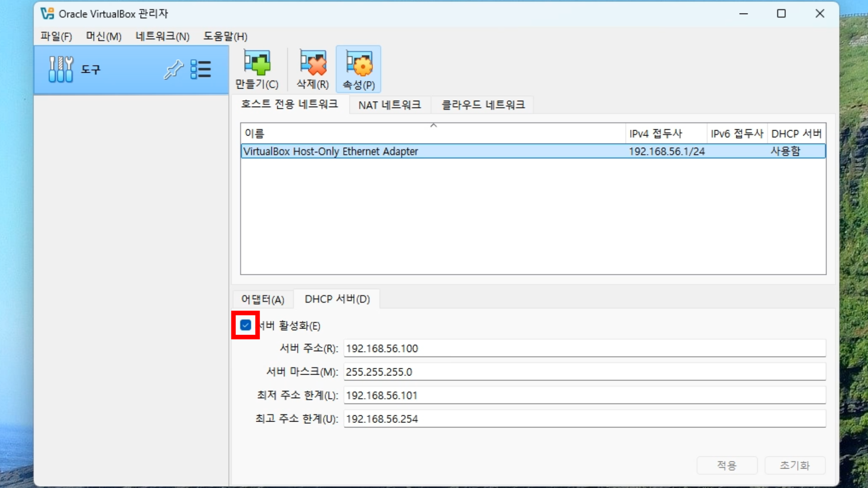Disable the server enable (서버 활성화) checkbox
The width and height of the screenshot is (868, 488).
coord(245,325)
